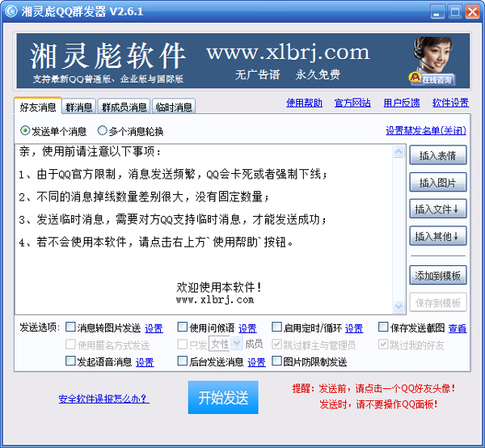Image resolution: width=485 pixels, height=448 pixels.
Task: Enable 使用问候语 checkbox
Action: pos(183,327)
